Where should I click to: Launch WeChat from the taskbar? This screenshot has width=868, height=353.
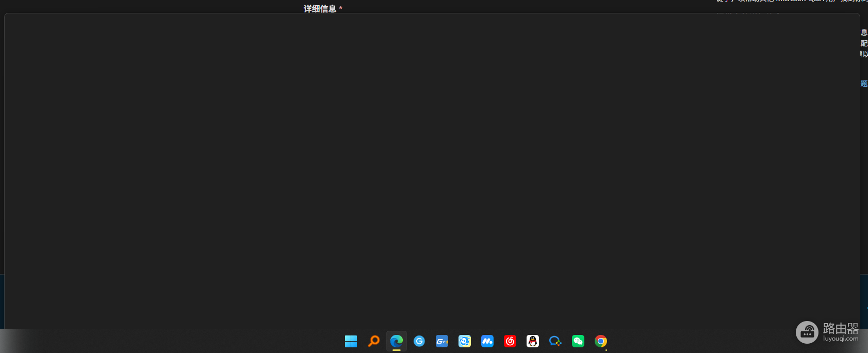(578, 341)
